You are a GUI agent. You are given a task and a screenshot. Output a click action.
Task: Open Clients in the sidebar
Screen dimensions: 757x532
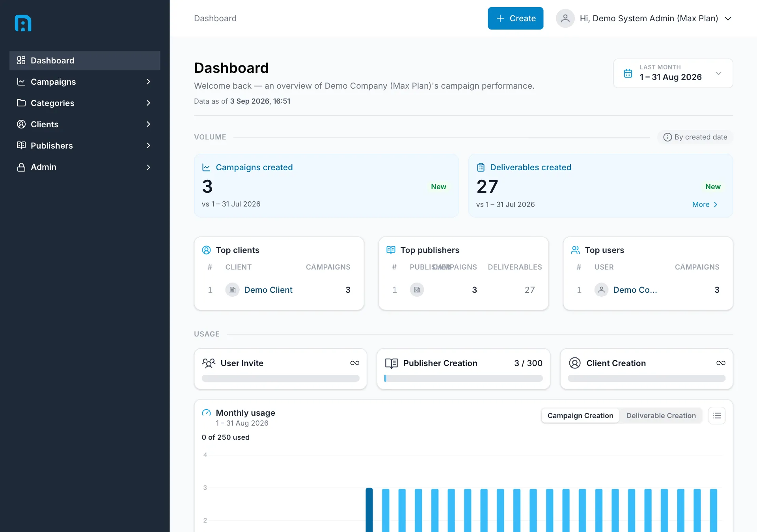click(85, 124)
